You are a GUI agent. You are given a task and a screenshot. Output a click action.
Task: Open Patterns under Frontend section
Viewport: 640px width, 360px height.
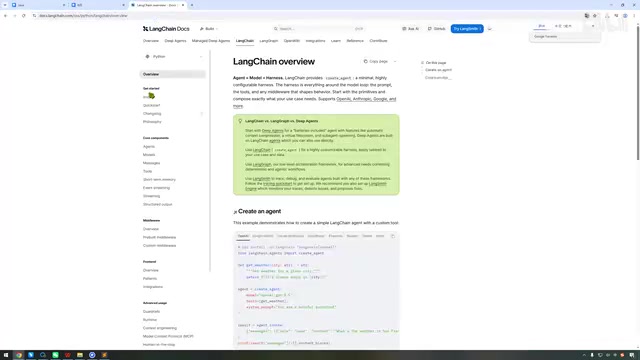[150, 278]
